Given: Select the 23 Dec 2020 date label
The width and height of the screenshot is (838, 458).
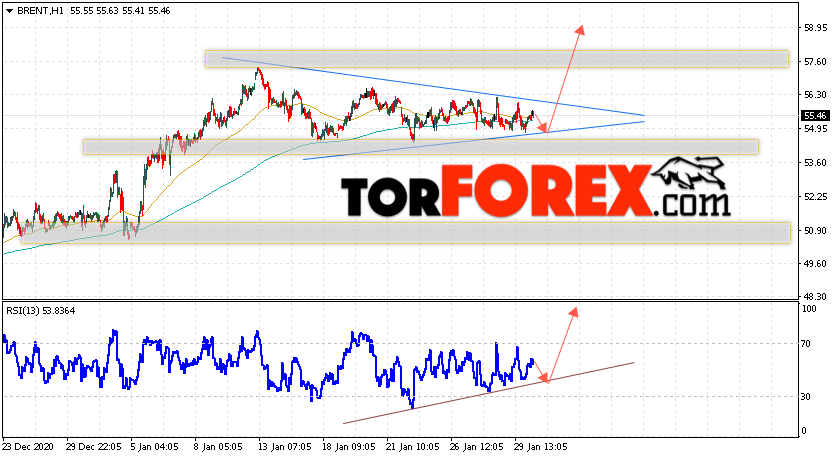Looking at the screenshot, I should pyautogui.click(x=27, y=446).
